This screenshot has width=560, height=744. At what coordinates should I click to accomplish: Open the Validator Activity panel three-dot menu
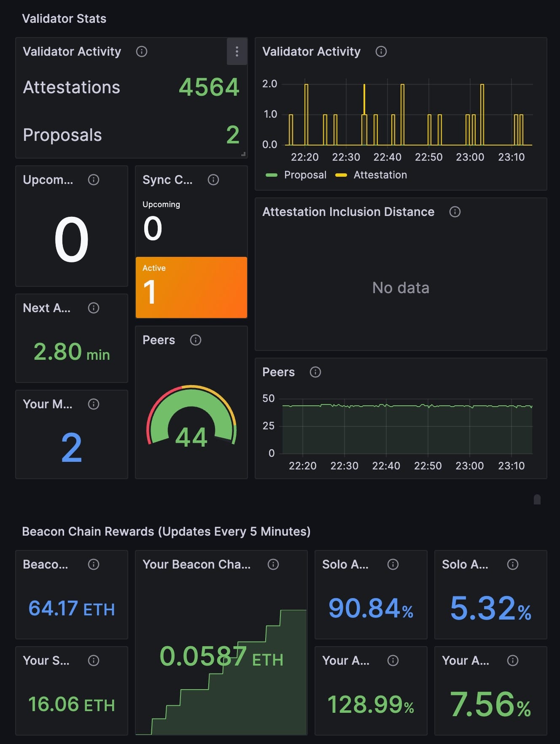click(x=237, y=51)
